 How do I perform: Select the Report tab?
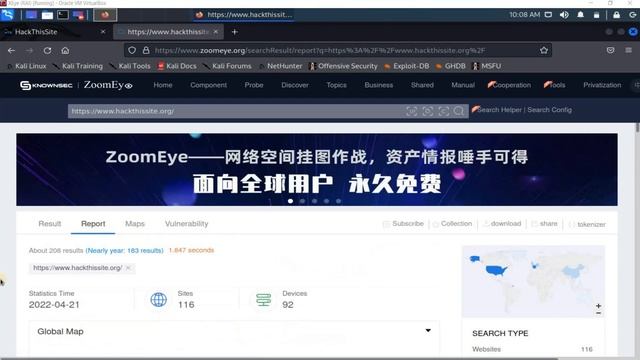point(93,224)
